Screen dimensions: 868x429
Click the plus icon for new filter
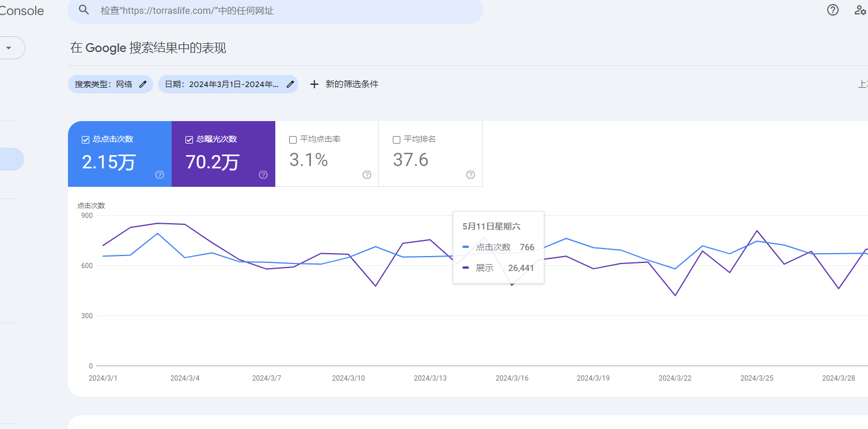point(314,84)
